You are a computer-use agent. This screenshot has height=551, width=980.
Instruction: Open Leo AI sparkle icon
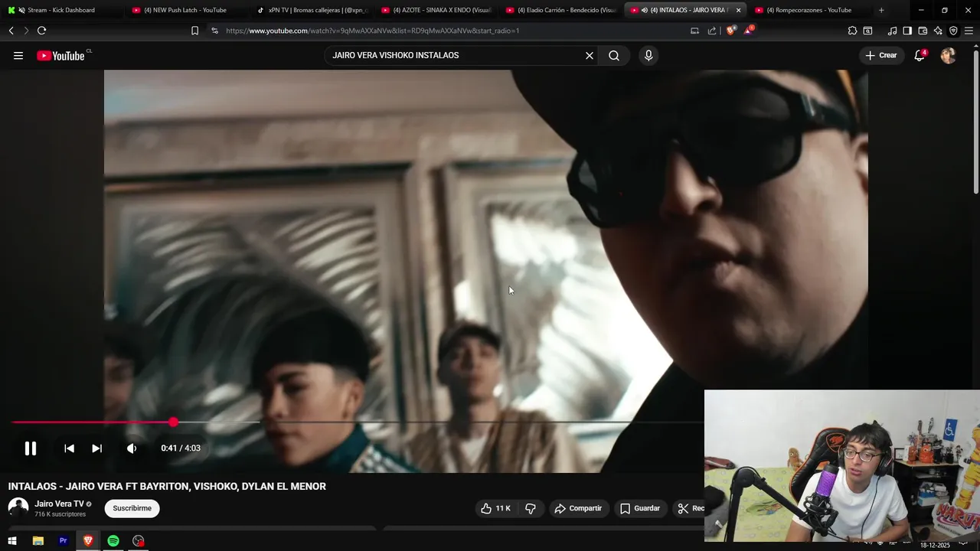click(938, 31)
